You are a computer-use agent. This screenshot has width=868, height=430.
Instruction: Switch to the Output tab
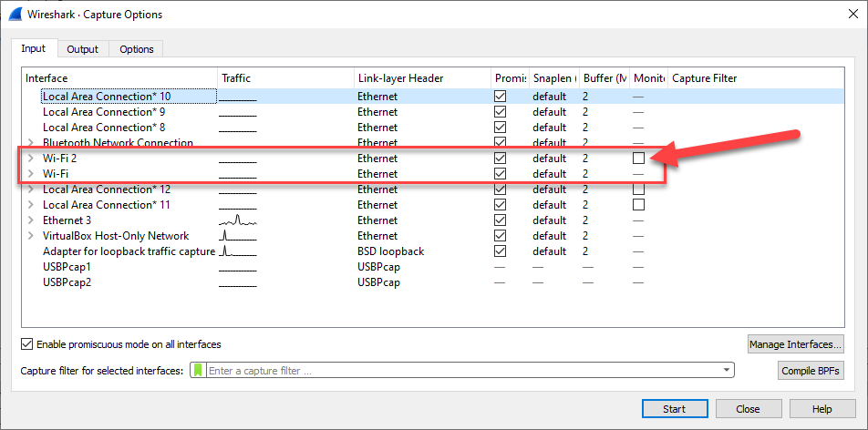click(83, 49)
